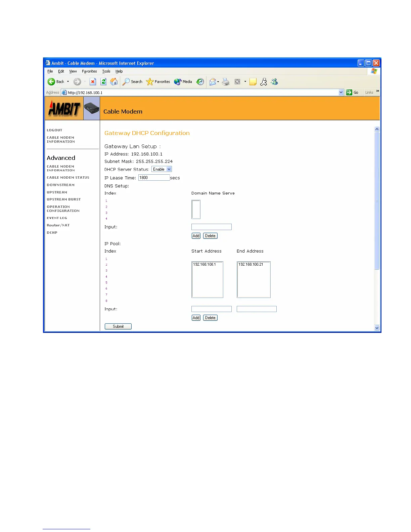The image size is (411, 532).
Task: Click the page icon in the address bar
Action: click(64, 92)
